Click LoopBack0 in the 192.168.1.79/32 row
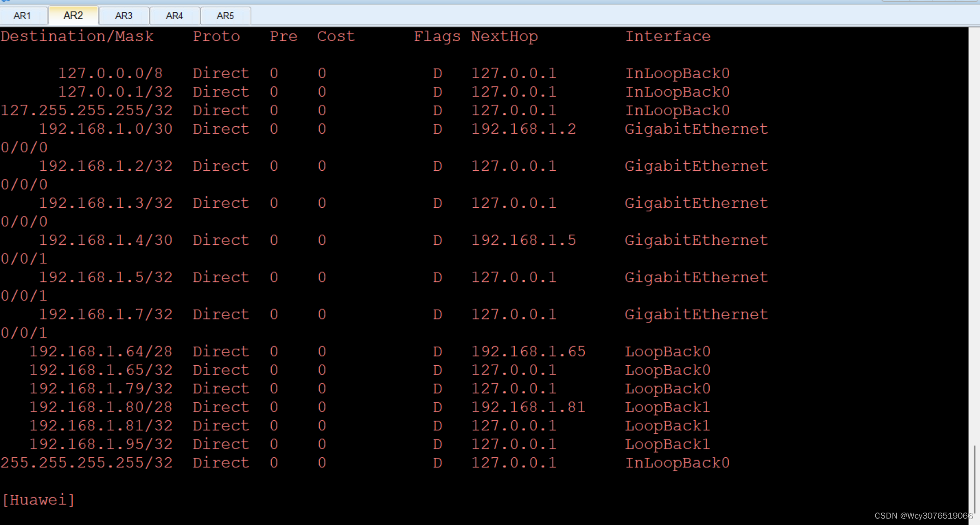 [668, 389]
